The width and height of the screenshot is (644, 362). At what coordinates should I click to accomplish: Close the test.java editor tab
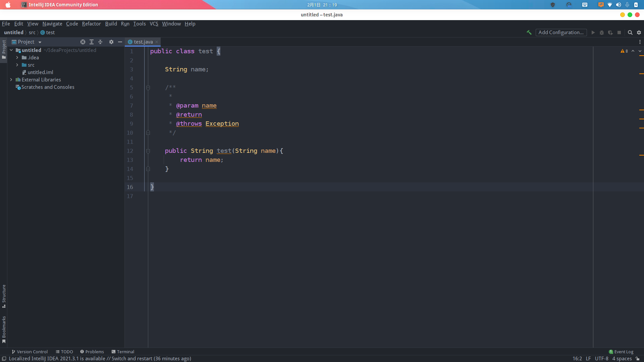[157, 42]
